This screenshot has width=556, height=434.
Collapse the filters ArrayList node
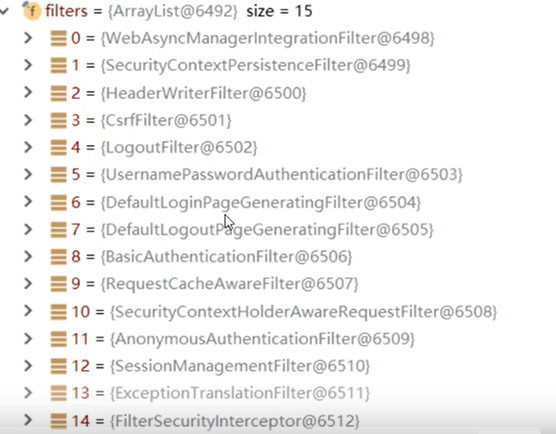pyautogui.click(x=4, y=11)
